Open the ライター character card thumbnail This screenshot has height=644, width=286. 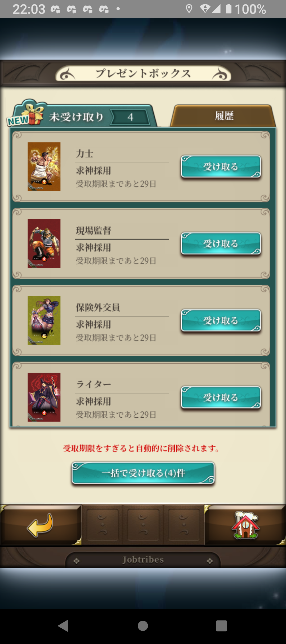44,397
